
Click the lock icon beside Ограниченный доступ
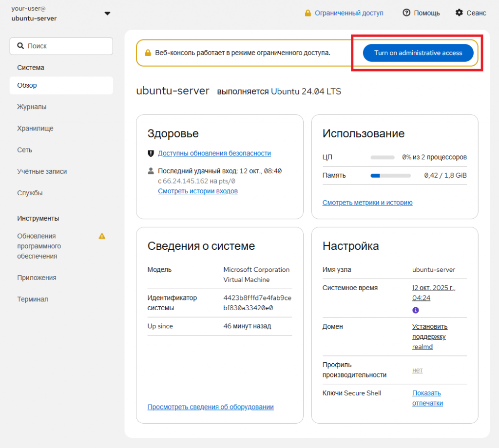point(307,13)
